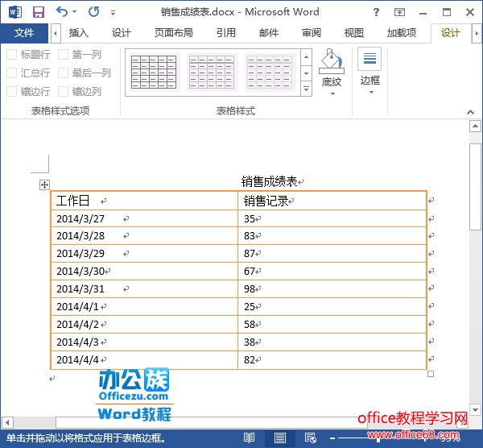Viewport: 483px width, 448px height.
Task: Apply the third light table style thumbnail
Action: [270, 73]
